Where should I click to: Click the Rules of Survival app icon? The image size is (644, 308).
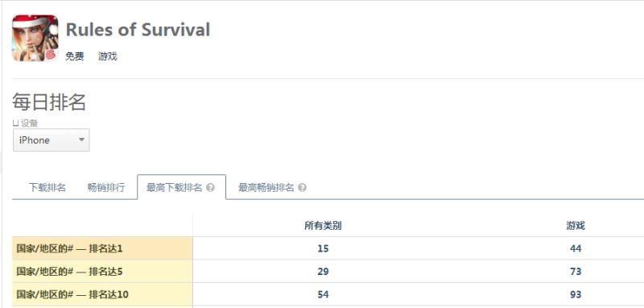tap(35, 38)
